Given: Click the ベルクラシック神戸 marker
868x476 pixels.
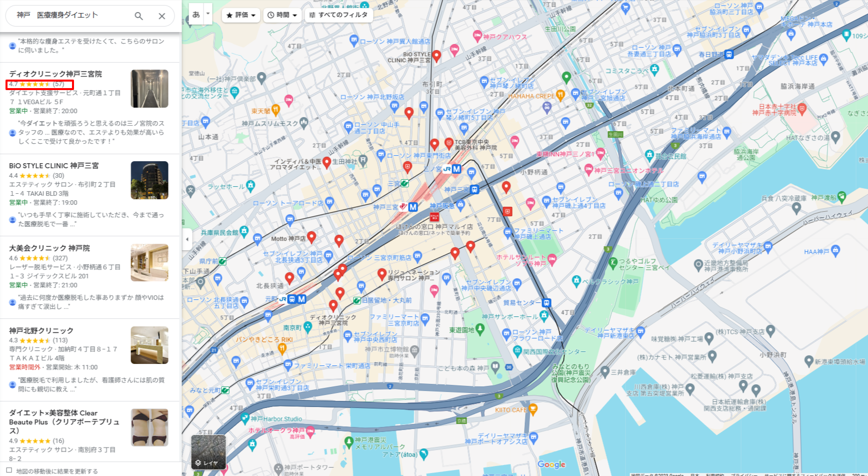Looking at the screenshot, I should click(576, 280).
